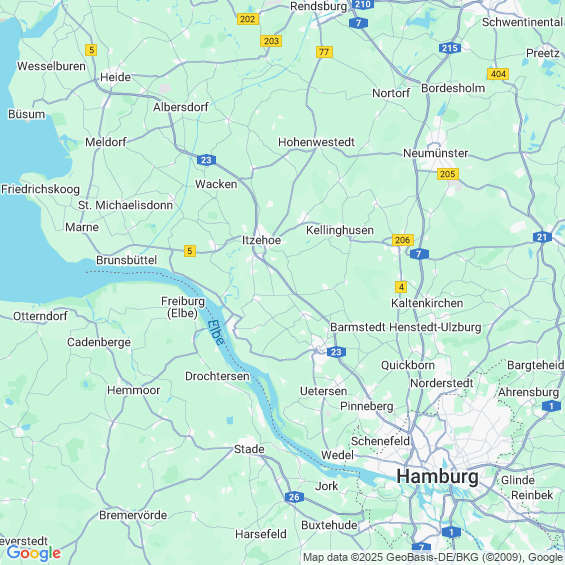Viewport: 565px width, 565px height.
Task: Click the Bremervörde town label
Action: pos(133,515)
